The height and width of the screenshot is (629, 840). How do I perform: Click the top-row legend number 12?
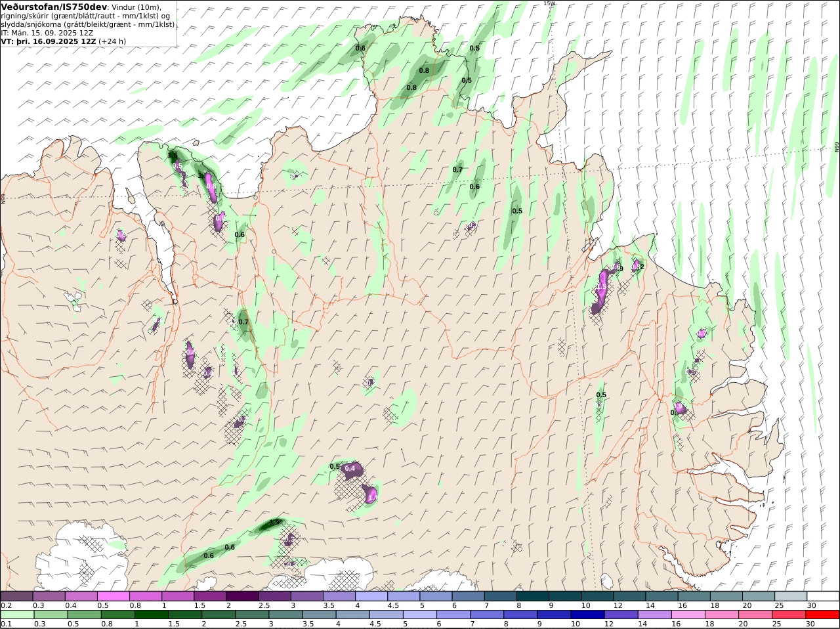coord(618,605)
